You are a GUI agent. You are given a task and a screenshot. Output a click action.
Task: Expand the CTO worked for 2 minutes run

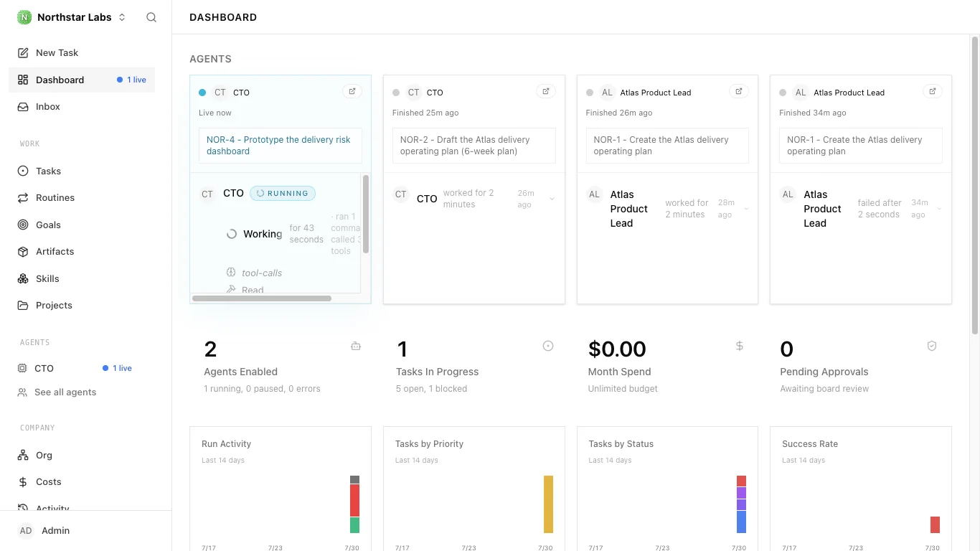coord(552,199)
